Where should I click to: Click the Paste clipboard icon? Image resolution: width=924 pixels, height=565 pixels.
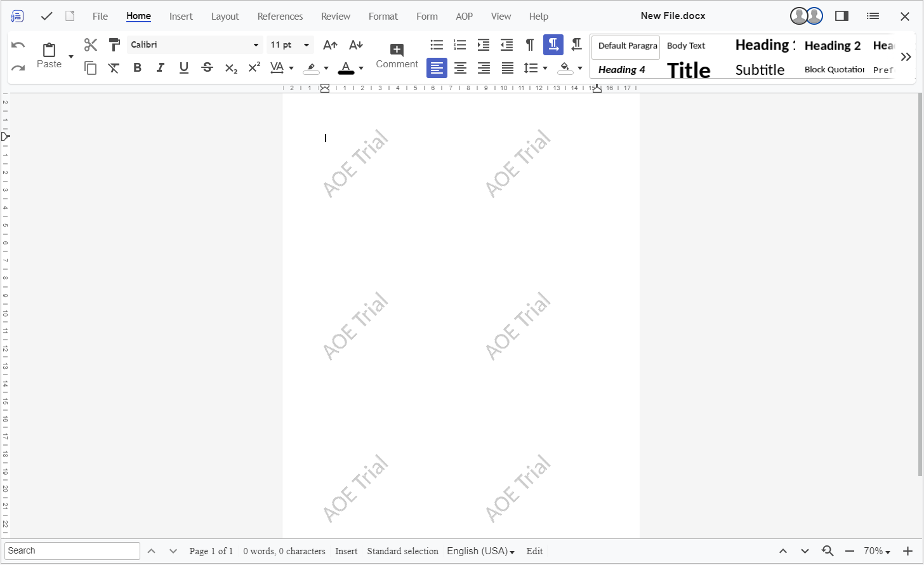(49, 50)
